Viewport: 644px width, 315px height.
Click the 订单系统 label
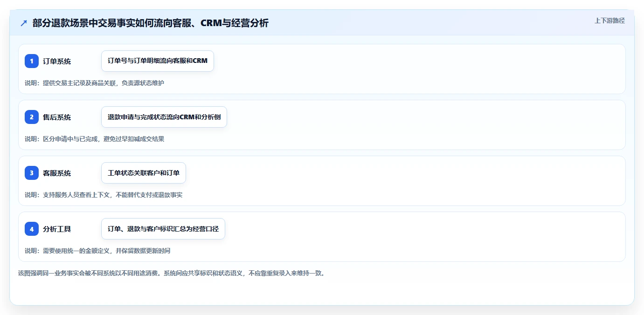click(x=57, y=61)
